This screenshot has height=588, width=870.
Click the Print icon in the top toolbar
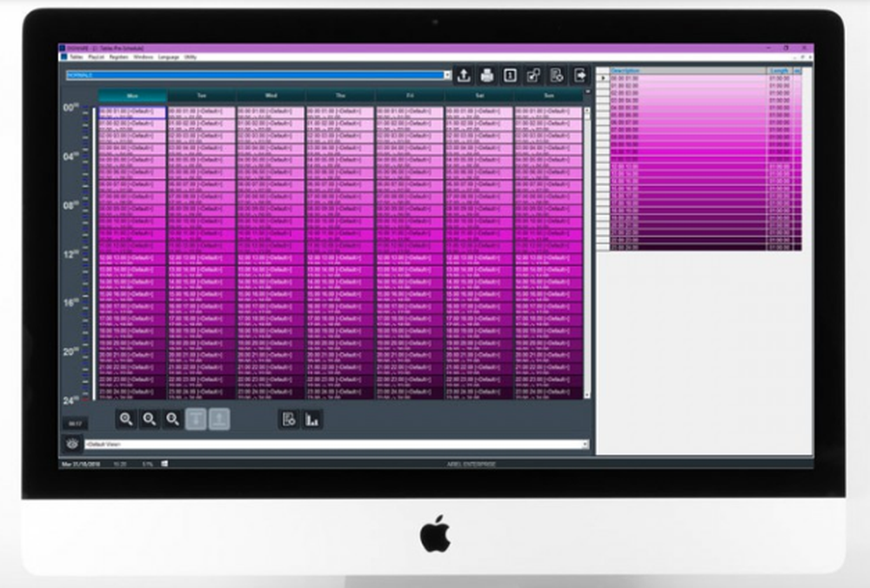(487, 75)
